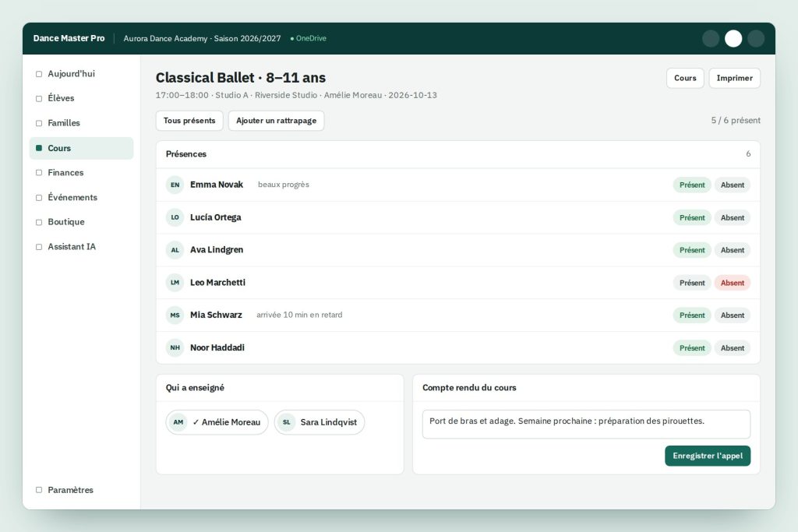
Task: Toggle teacher chip Amélie Moreau
Action: (x=217, y=422)
